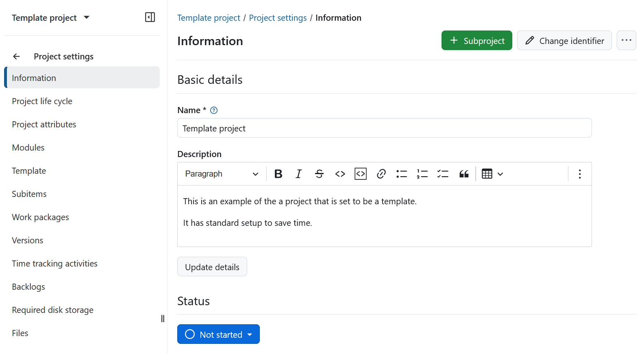Collapse the left sidebar panel
The image size is (644, 354).
pyautogui.click(x=150, y=17)
